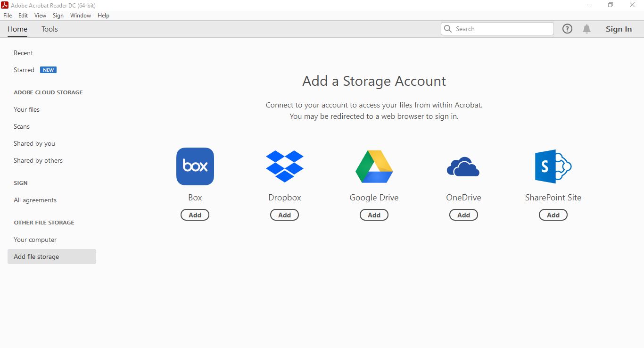
Task: Click the search magnifier icon
Action: pyautogui.click(x=448, y=29)
